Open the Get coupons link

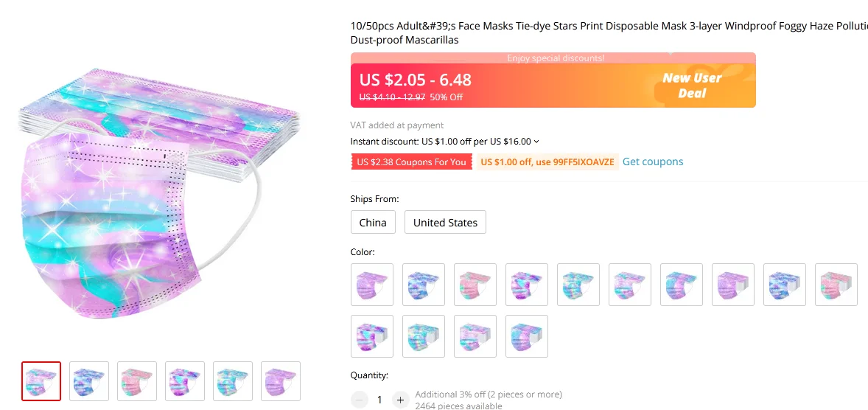[653, 161]
